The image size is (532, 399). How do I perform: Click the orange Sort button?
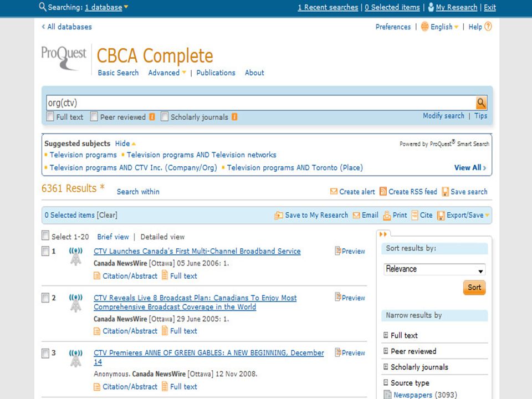click(474, 288)
